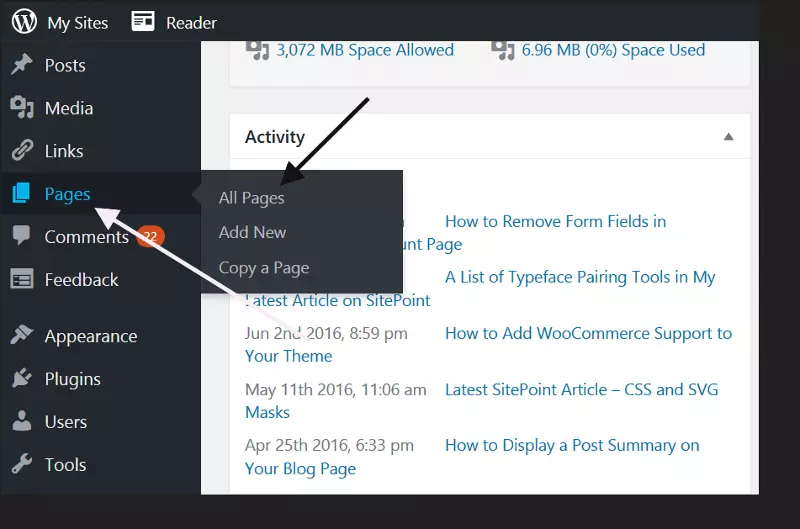Select All Pages in the flyout submenu
This screenshot has height=529, width=800.
(252, 198)
